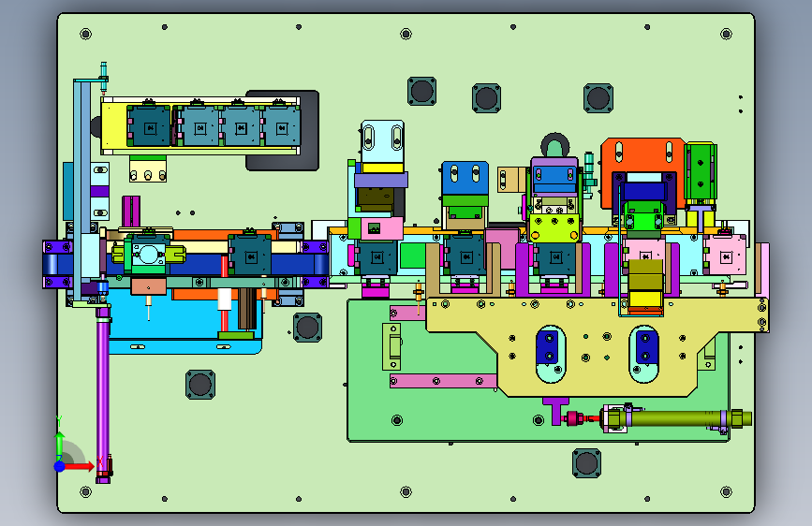Pick the red rod coupling on the cylinder
The image size is (812, 526).
[574, 417]
